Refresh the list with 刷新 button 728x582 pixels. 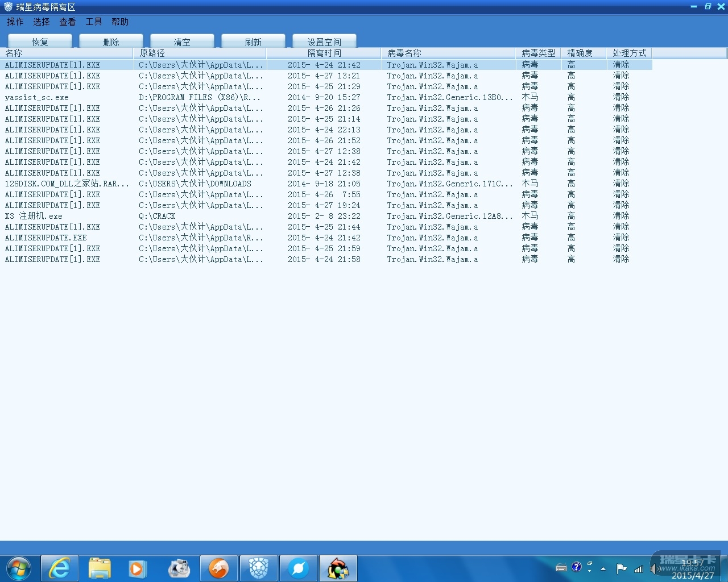click(253, 41)
